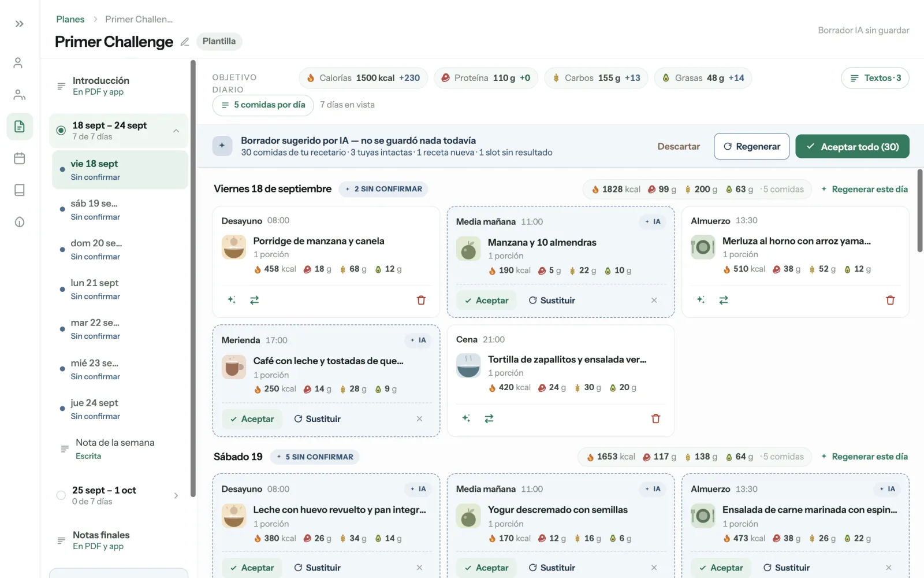Swap the Porridge de manzana recipe

pyautogui.click(x=254, y=300)
